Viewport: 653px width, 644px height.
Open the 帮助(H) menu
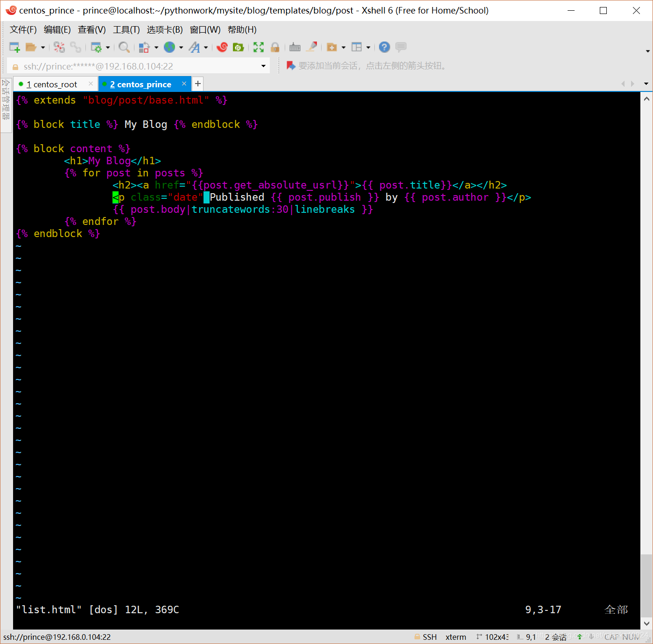coord(242,30)
